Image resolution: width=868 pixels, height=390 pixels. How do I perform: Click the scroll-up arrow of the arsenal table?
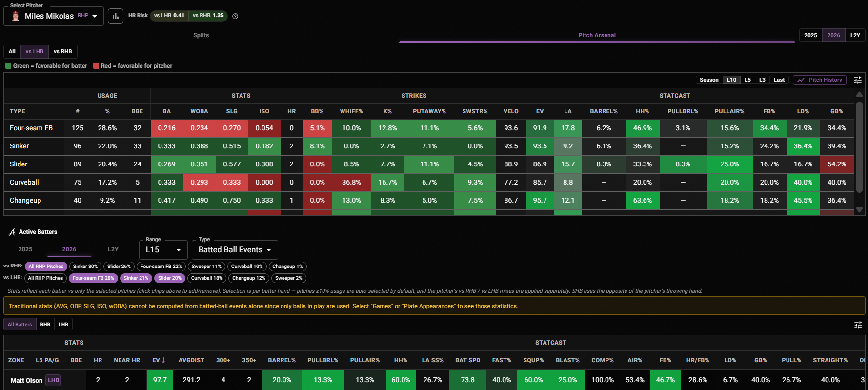(859, 94)
